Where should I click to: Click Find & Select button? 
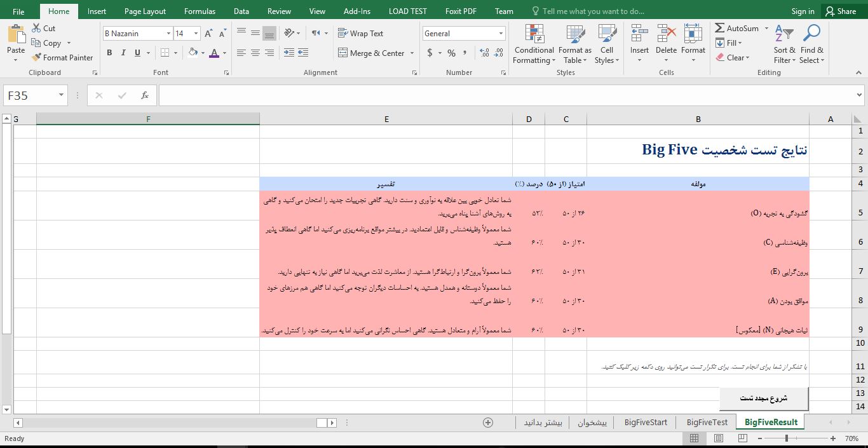[811, 44]
